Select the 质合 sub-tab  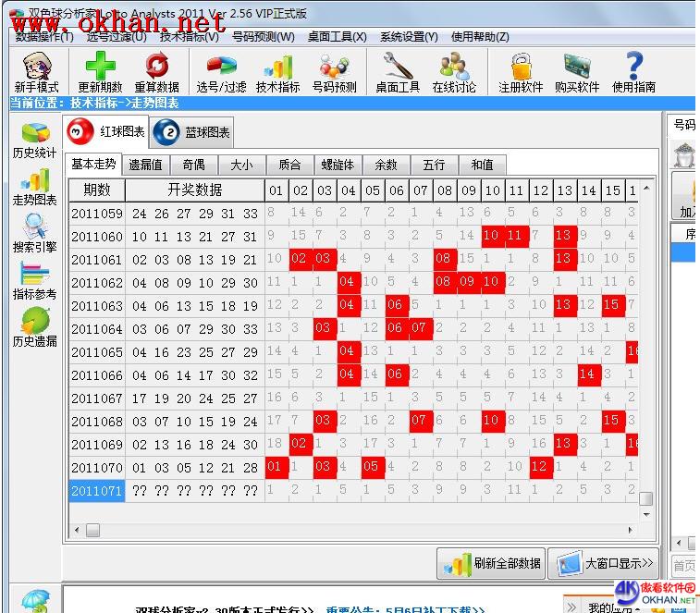tap(290, 166)
